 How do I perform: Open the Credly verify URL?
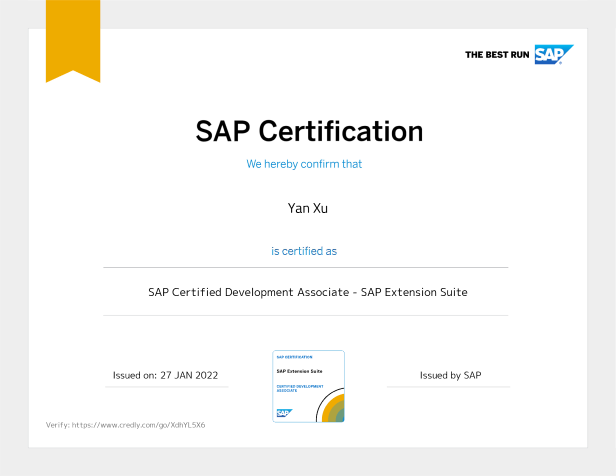[x=138, y=425]
